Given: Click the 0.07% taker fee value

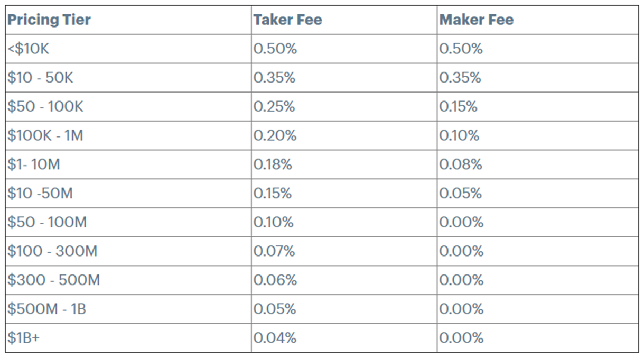Looking at the screenshot, I should (274, 251).
